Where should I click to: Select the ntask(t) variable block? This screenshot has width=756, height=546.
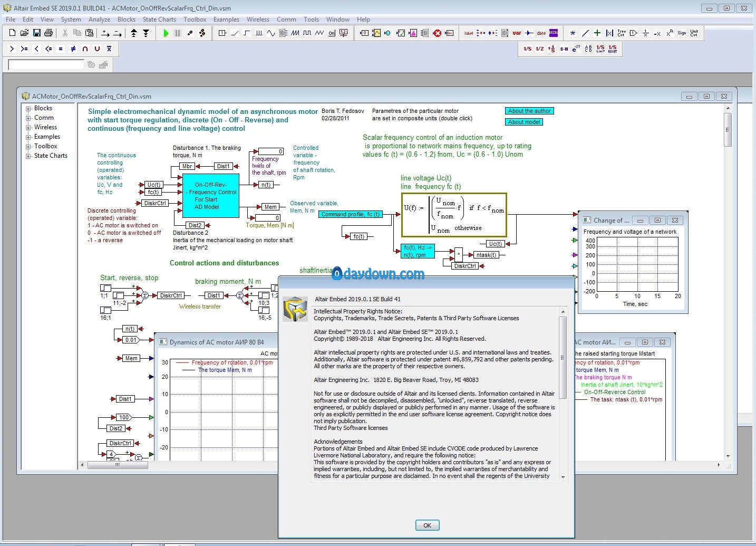click(486, 255)
